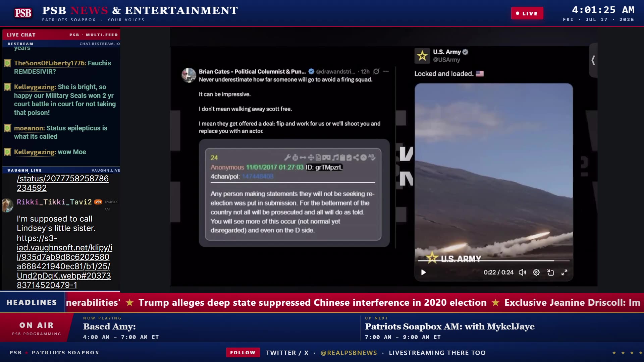Click the wrench icon on post 24
The width and height of the screenshot is (644, 362).
point(287,158)
